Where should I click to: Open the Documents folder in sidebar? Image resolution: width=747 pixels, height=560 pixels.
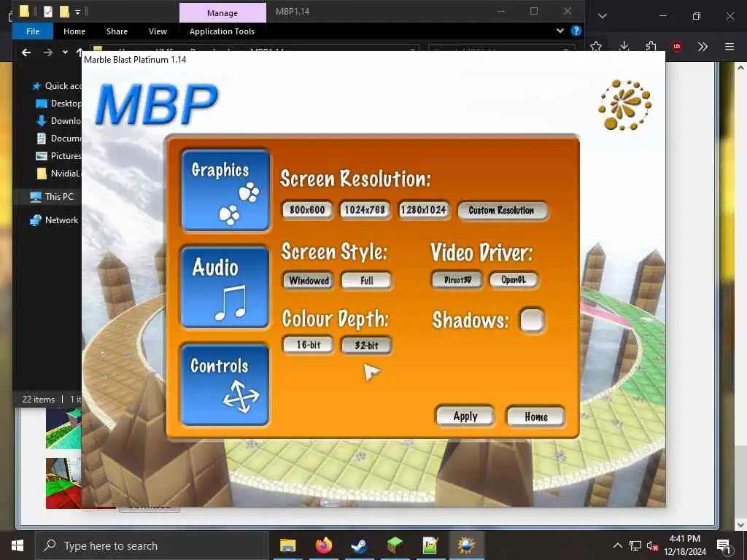click(58, 139)
